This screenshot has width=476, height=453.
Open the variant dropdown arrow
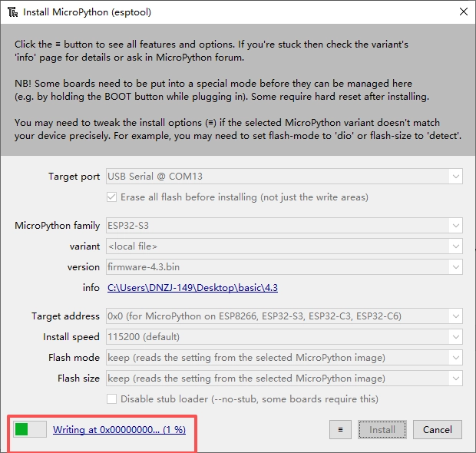(455, 246)
